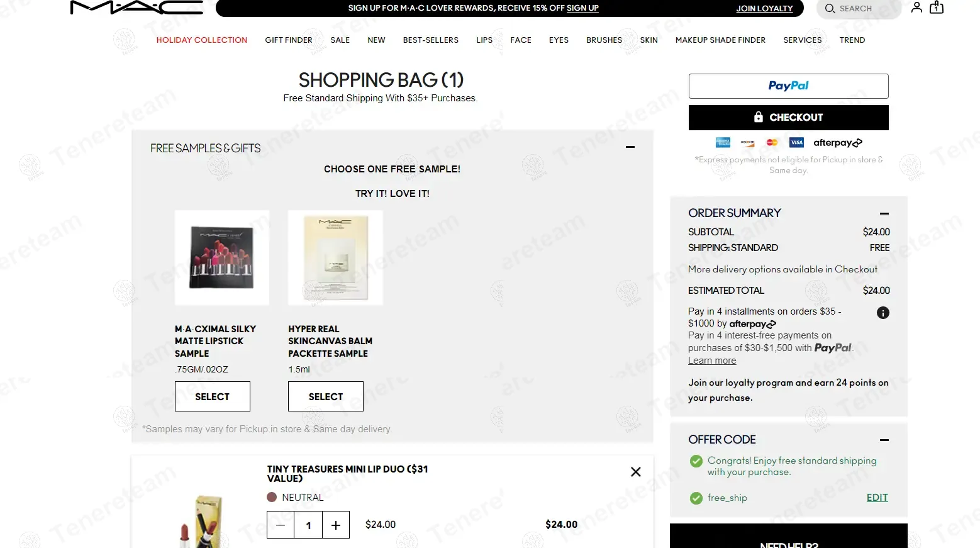The image size is (980, 548).
Task: Open the Holiday Collection menu
Action: pos(202,40)
